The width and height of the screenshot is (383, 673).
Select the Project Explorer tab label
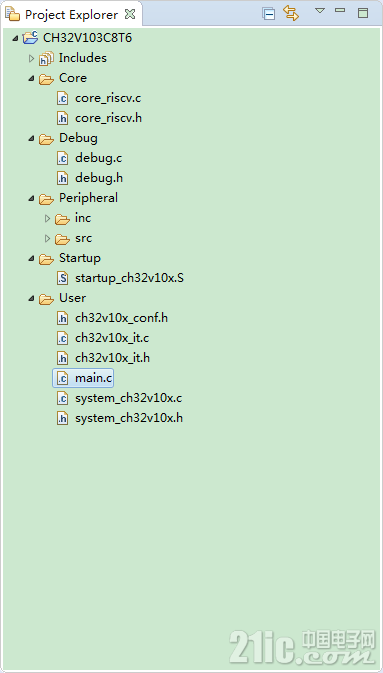[x=71, y=15]
